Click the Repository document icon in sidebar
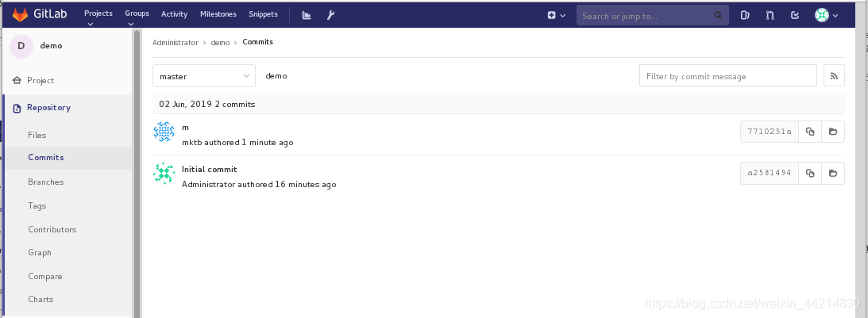 (x=17, y=108)
